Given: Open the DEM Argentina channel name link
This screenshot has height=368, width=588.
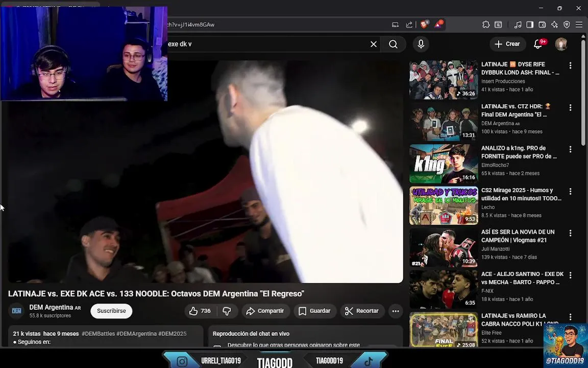Looking at the screenshot, I should [x=51, y=307].
